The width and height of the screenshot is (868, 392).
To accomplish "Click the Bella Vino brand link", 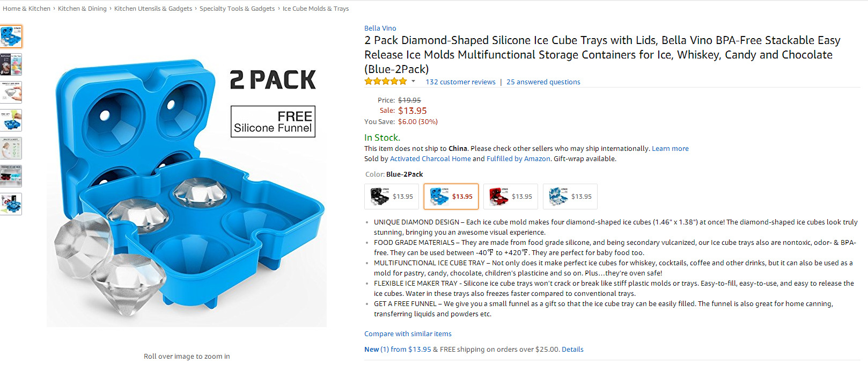I will coord(380,28).
